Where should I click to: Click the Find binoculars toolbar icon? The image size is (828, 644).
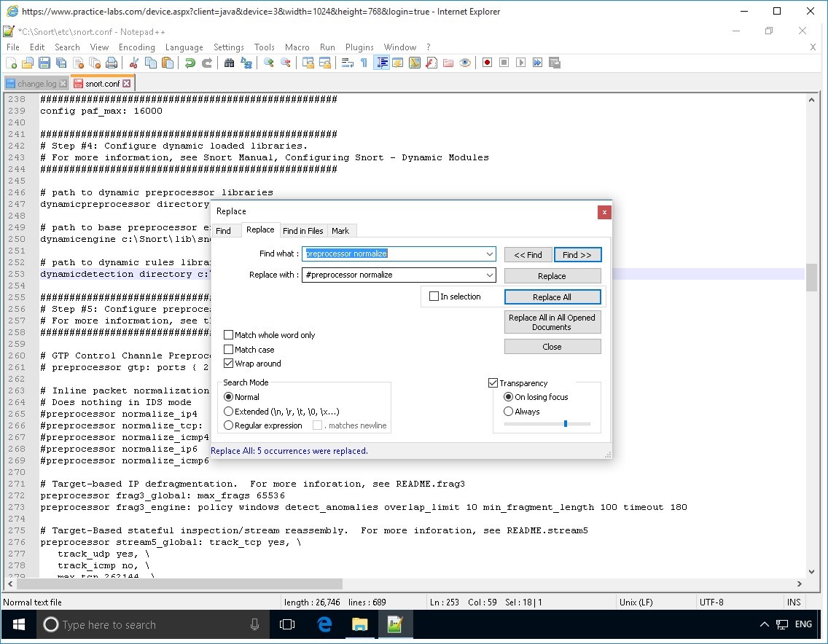tap(229, 63)
